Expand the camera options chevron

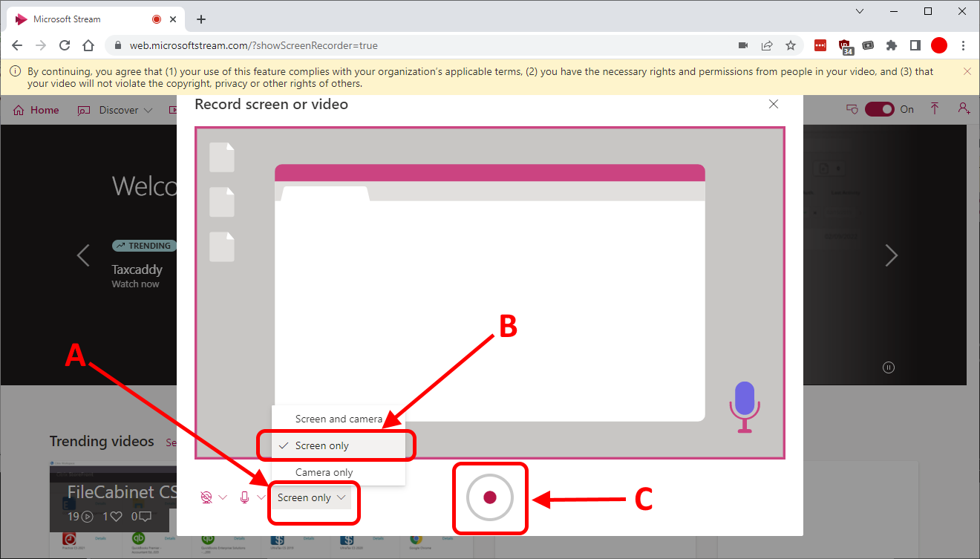[x=223, y=497]
